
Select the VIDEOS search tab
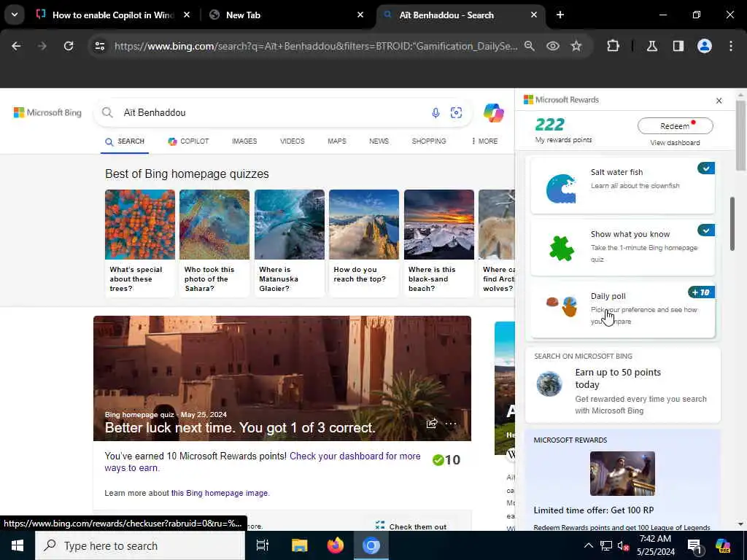point(292,141)
